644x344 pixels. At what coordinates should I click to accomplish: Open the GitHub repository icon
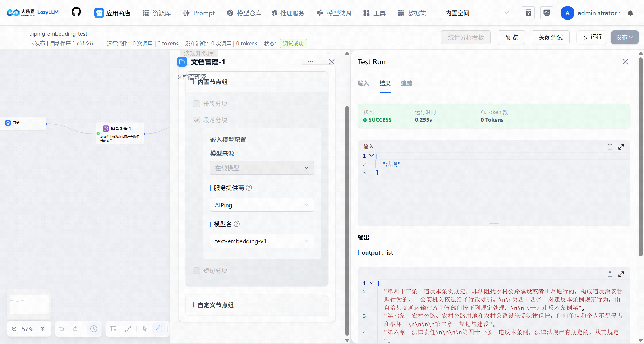pos(76,12)
